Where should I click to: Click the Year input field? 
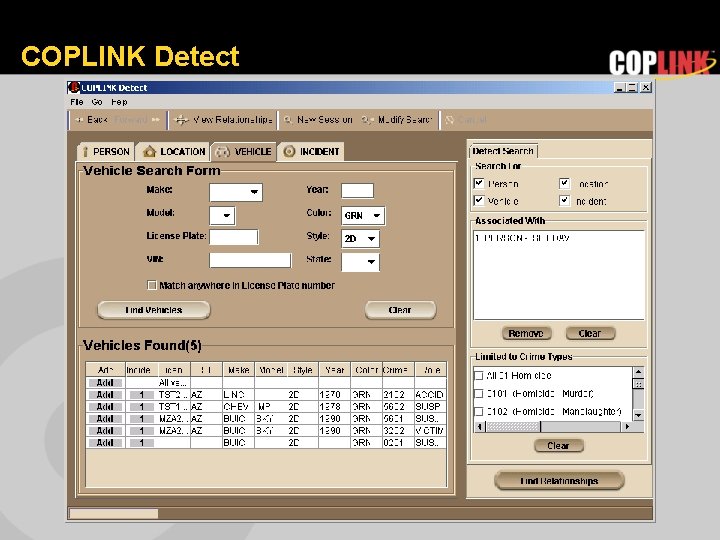coord(357,191)
